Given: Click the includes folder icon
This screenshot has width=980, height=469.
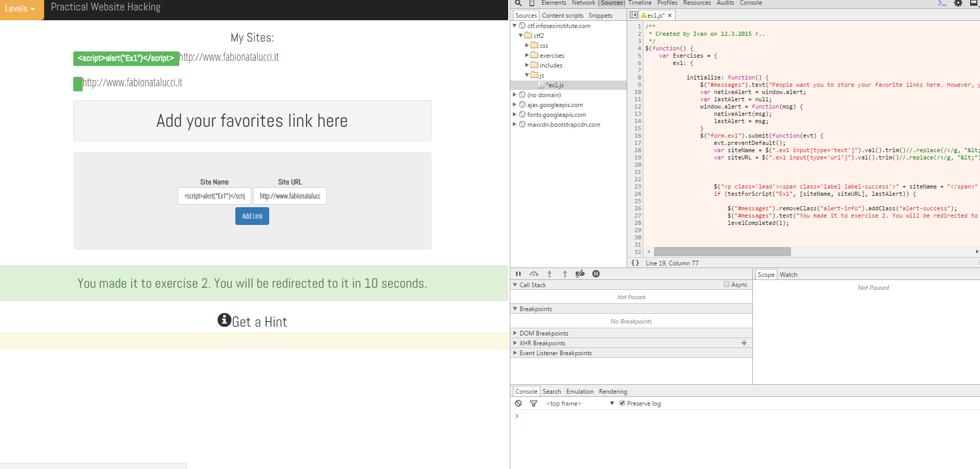Looking at the screenshot, I should point(535,65).
